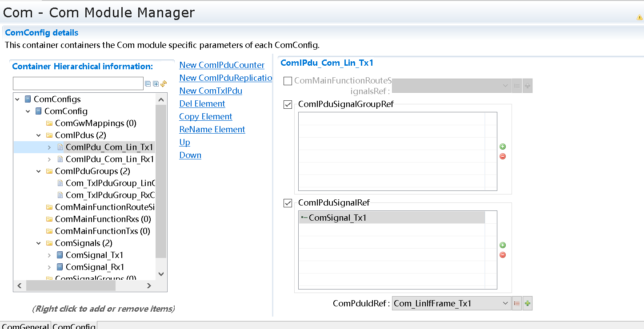Uncheck the ComIPduSignalRef checkbox
Image resolution: width=644 pixels, height=329 pixels.
tap(288, 203)
